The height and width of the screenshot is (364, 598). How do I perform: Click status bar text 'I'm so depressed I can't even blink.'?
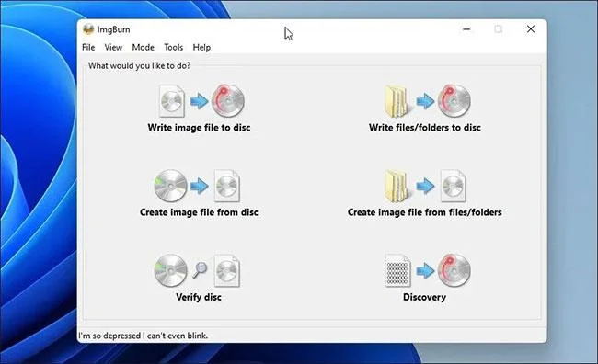click(x=144, y=336)
